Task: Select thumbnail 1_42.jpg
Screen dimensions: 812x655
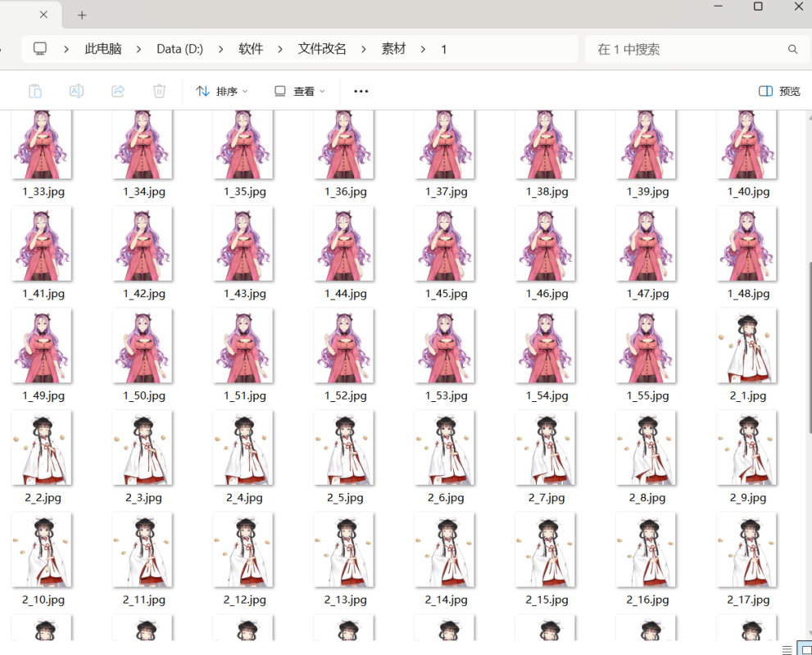Action: point(143,244)
